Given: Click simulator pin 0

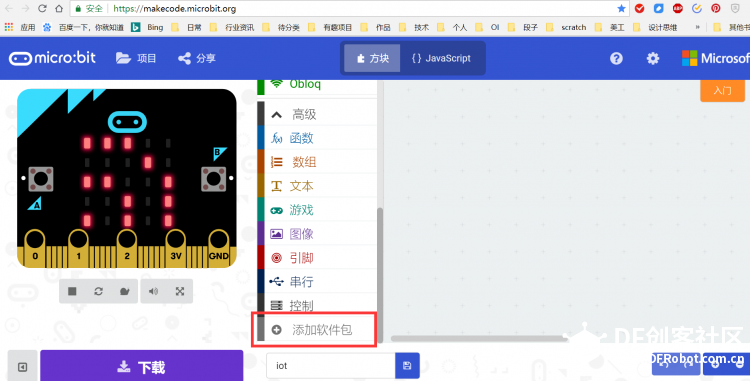Looking at the screenshot, I should coord(35,248).
